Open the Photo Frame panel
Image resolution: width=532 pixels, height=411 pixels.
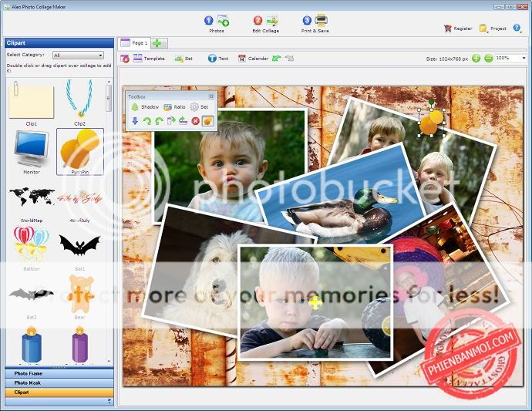pyautogui.click(x=59, y=374)
